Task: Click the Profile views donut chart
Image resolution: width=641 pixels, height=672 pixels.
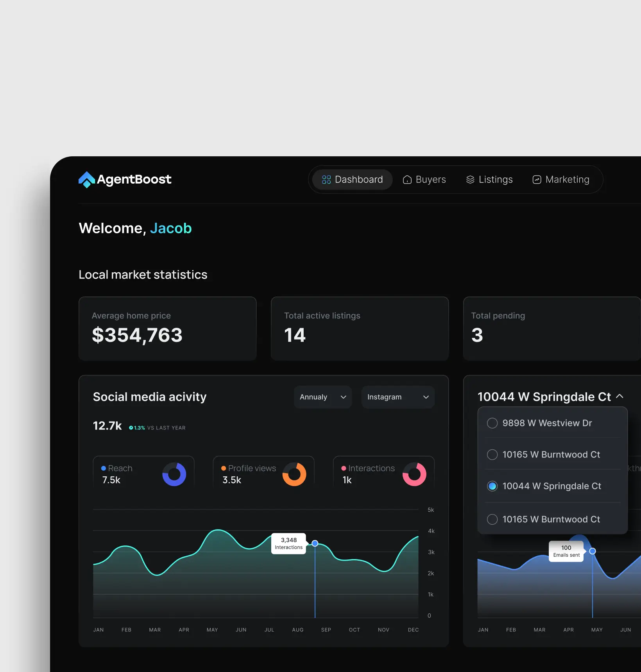Action: coord(294,474)
